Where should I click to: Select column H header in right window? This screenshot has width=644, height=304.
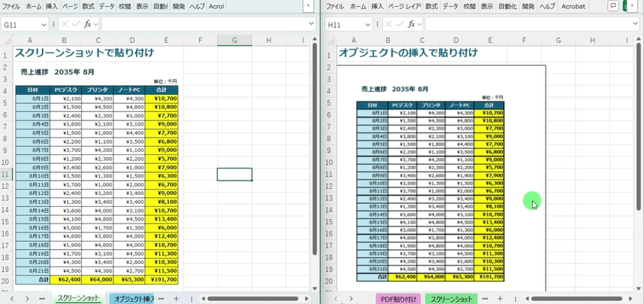point(593,40)
